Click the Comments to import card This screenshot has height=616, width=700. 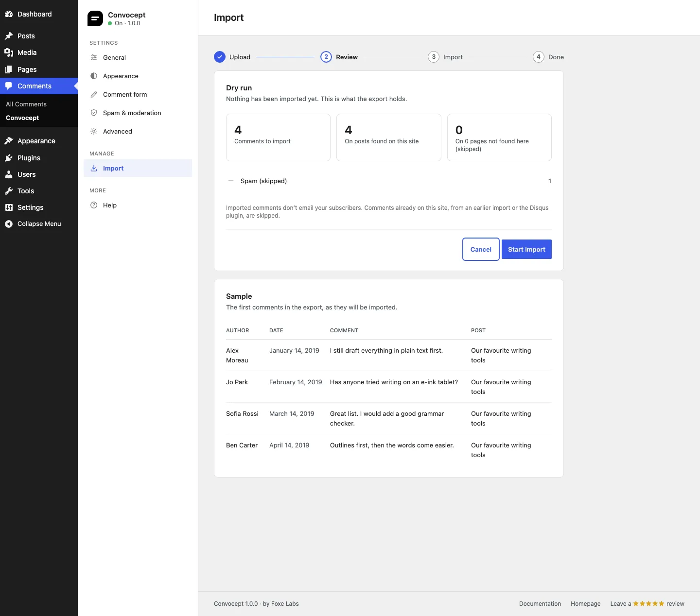[x=278, y=137]
